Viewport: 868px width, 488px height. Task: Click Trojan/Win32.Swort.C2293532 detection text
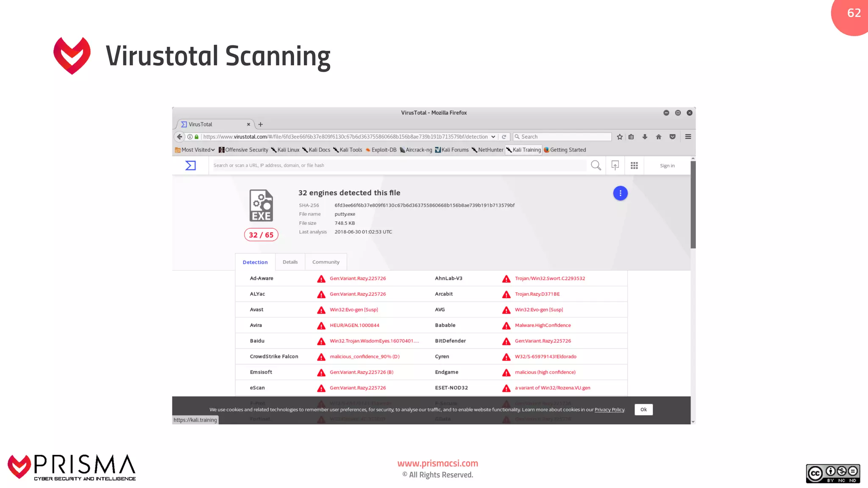point(550,279)
